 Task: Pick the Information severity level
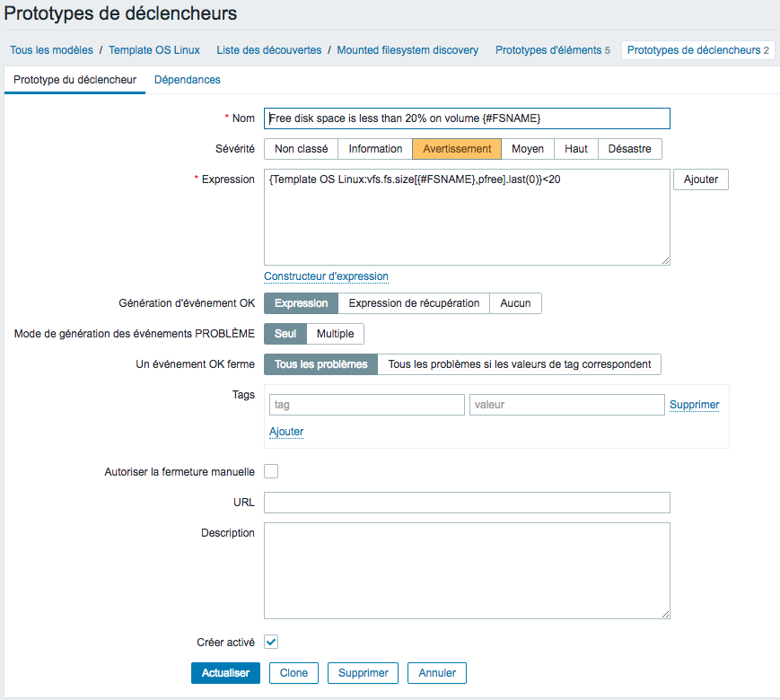(375, 149)
